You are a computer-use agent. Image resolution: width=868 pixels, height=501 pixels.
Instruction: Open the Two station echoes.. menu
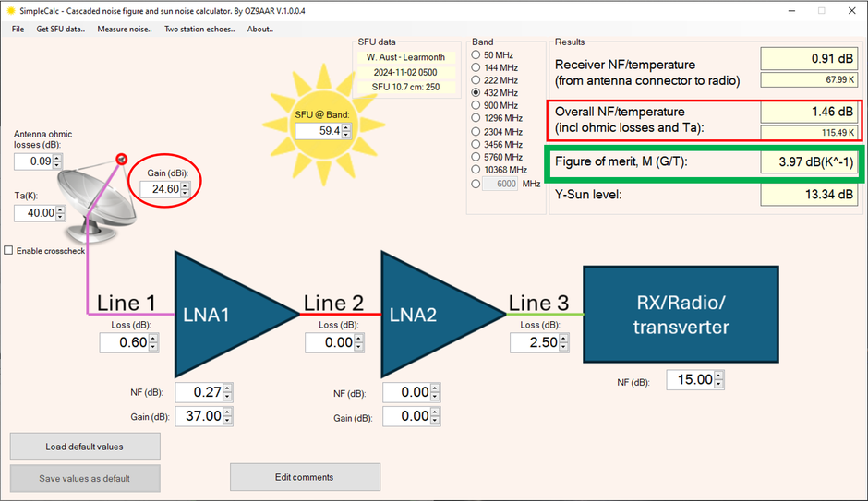point(199,30)
